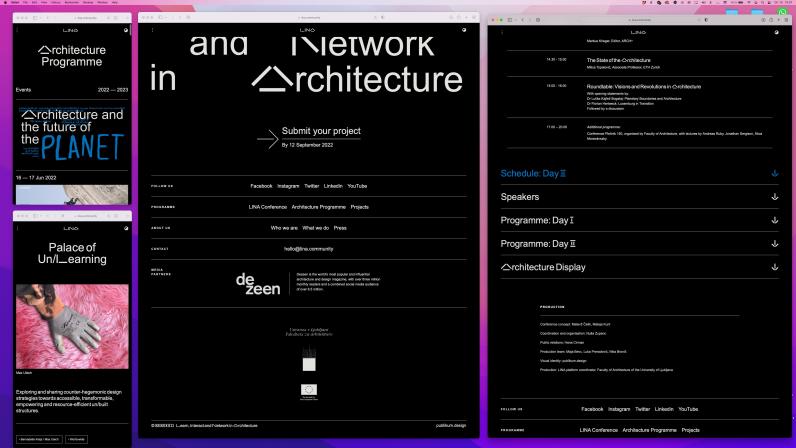Open the three-dot menu in top-left window
The height and width of the screenshot is (448, 796).
(17, 30)
